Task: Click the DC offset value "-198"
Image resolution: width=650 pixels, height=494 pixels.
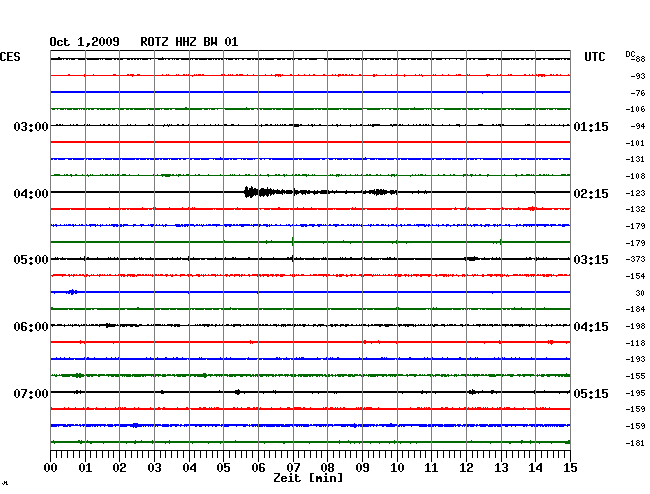Action: [x=635, y=327]
